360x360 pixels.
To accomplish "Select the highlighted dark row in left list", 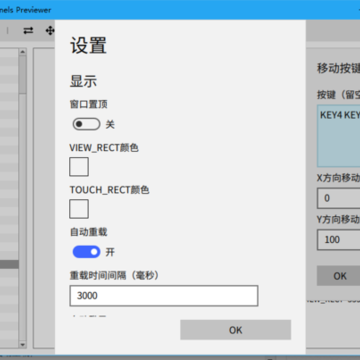I will tap(9, 265).
